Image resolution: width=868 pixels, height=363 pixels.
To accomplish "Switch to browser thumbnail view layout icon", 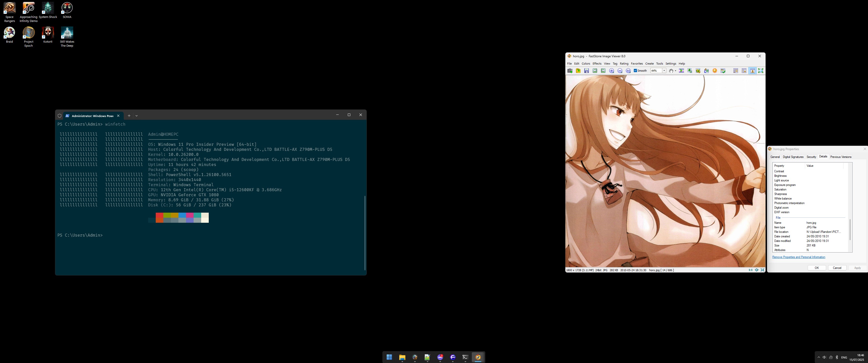I will pyautogui.click(x=735, y=71).
